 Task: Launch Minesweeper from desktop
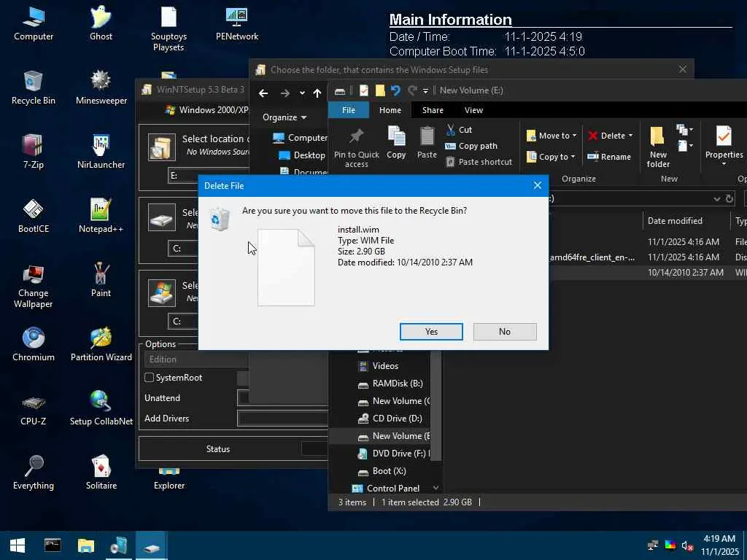pyautogui.click(x=101, y=87)
